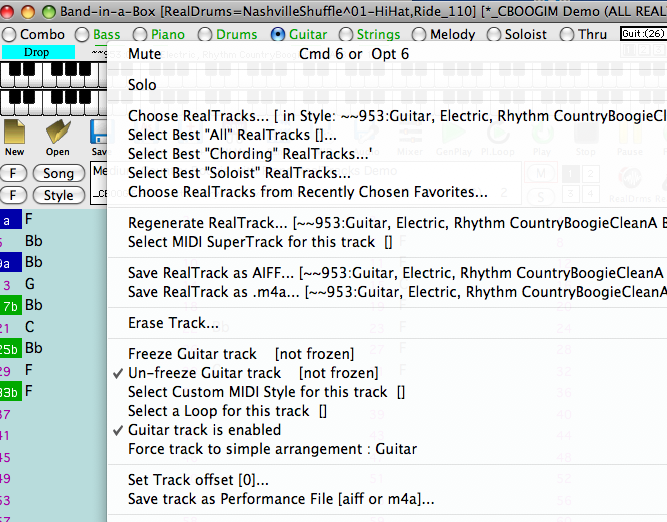Screen dimensions: 667x522
Task: Click Select MIDI SuperTrack for this track
Action: tap(387, 242)
